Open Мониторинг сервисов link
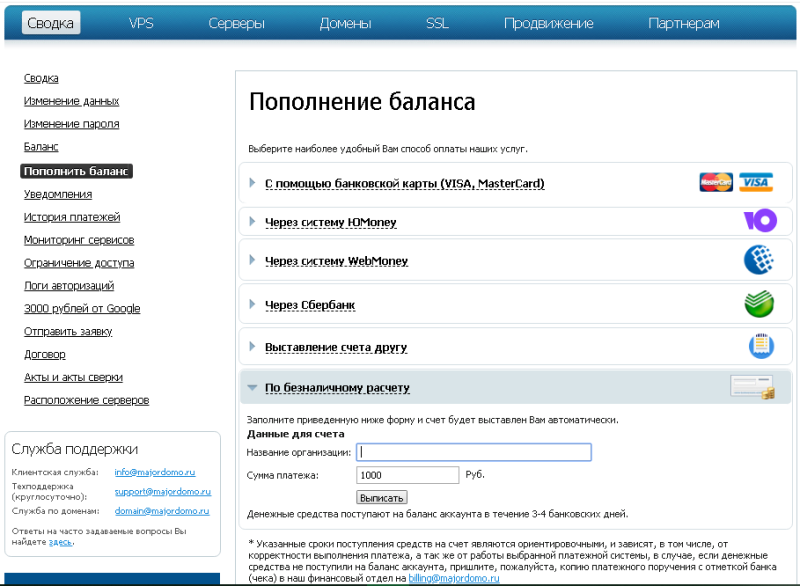The height and width of the screenshot is (586, 800). click(79, 240)
